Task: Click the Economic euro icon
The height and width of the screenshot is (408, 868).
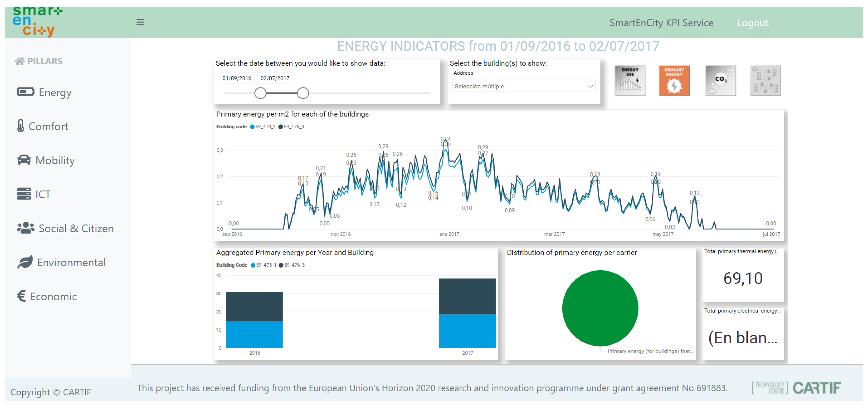Action: 22,296
